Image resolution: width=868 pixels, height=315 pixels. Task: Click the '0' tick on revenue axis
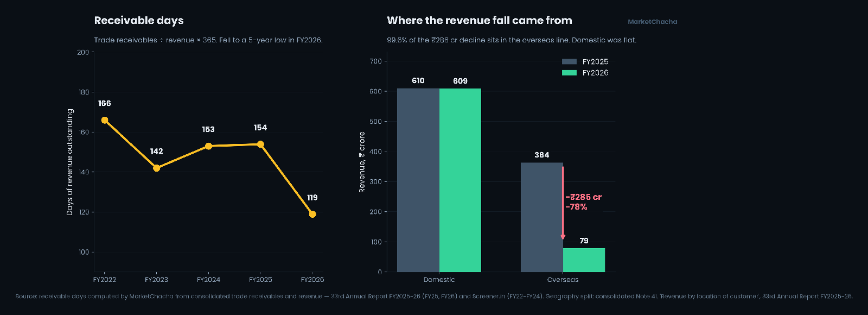[380, 272]
